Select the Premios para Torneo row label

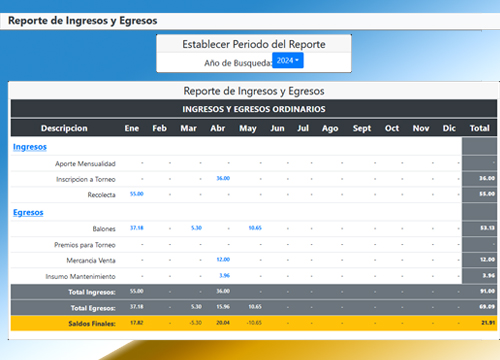point(85,245)
